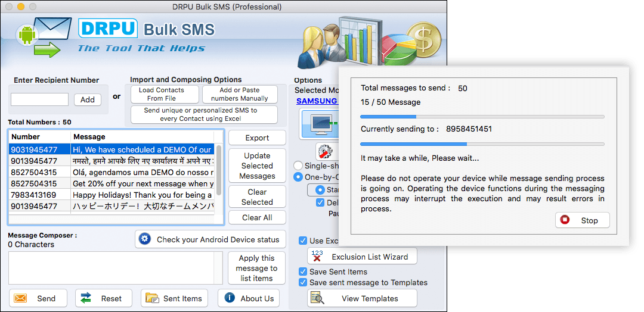Click the gear wrench settings icon in Options
Image resolution: width=644 pixels, height=312 pixels.
click(327, 152)
